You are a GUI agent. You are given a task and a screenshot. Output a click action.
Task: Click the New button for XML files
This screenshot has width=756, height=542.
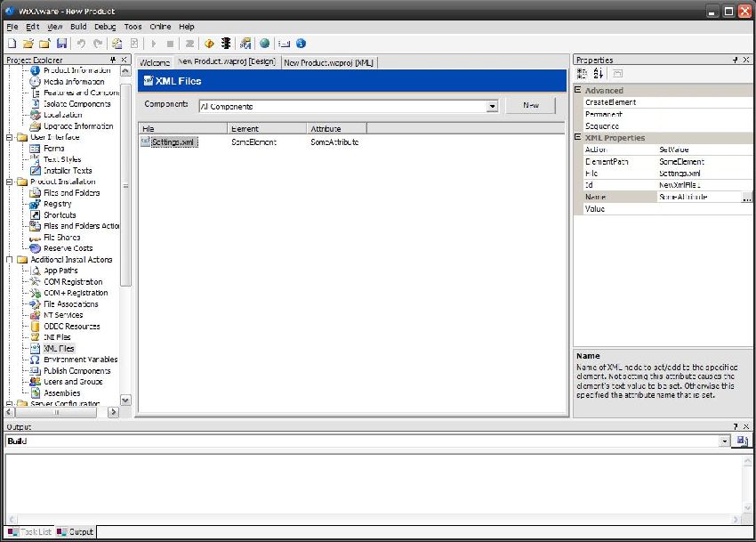[x=531, y=105]
